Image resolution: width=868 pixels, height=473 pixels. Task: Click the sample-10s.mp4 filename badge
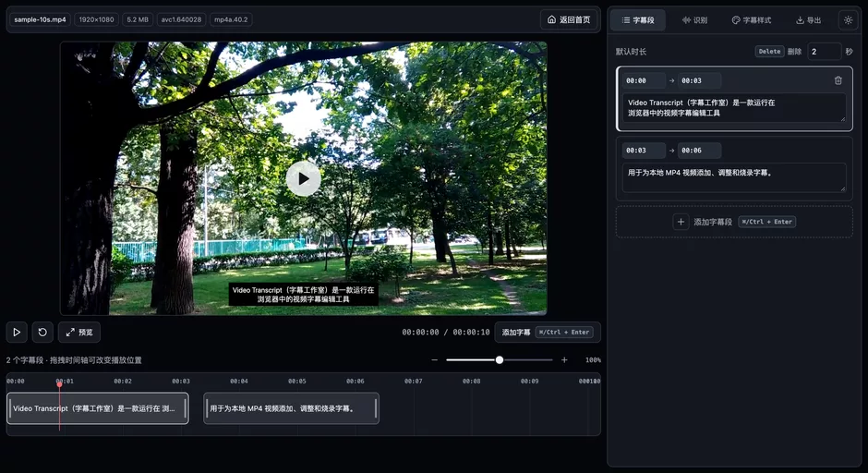click(x=40, y=19)
